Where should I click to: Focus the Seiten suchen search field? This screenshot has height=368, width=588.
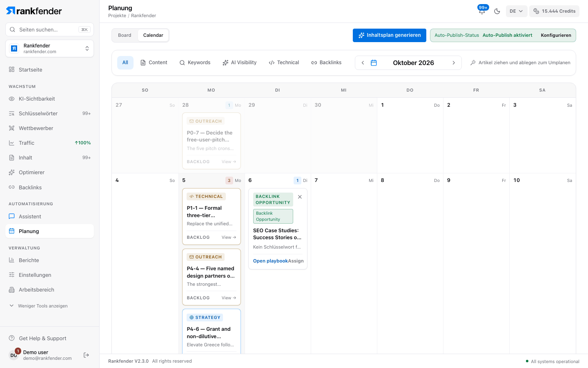click(x=49, y=29)
